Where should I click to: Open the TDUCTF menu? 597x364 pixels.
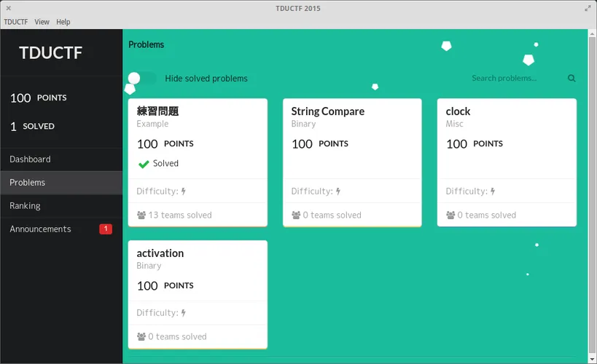click(15, 22)
